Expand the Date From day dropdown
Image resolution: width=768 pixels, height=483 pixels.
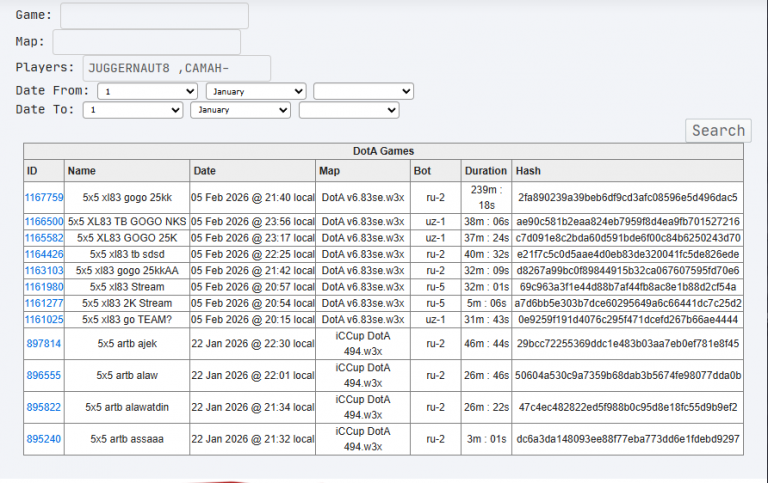click(147, 91)
